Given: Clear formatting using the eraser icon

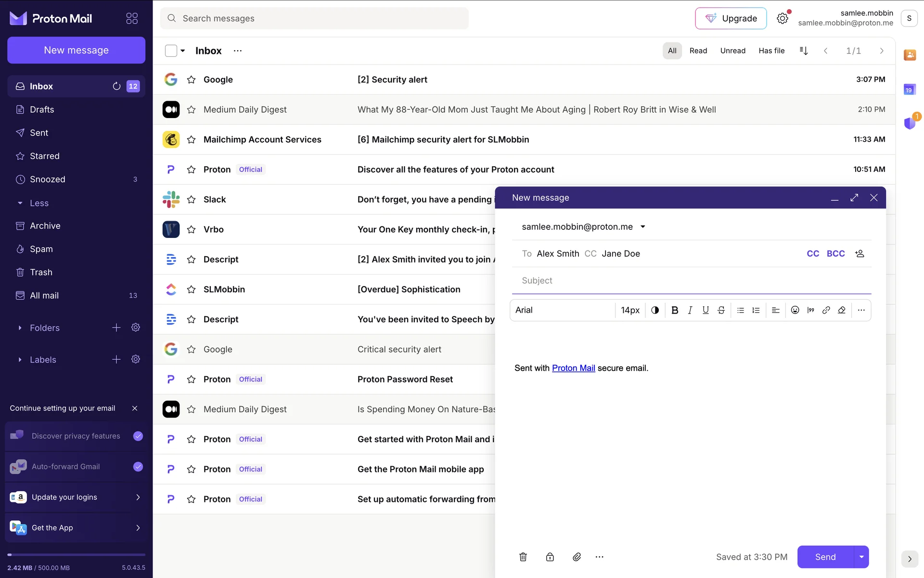Looking at the screenshot, I should [842, 310].
